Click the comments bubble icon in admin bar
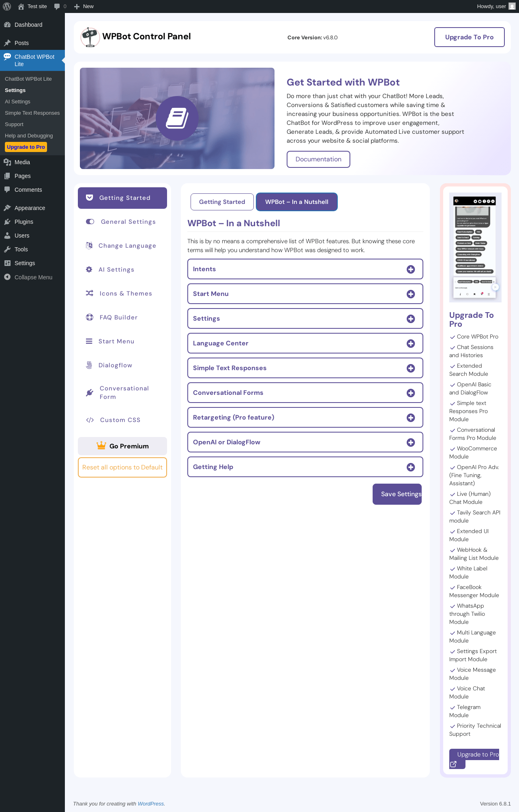 (57, 6)
